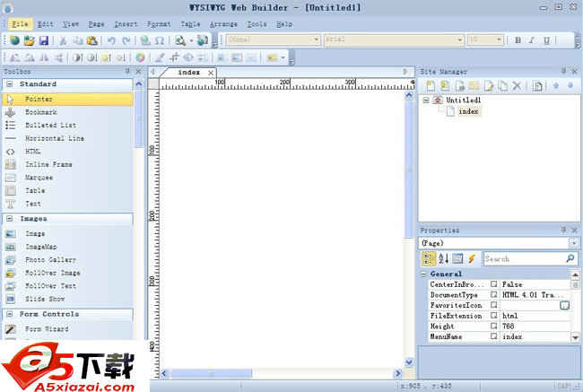
Task: Open the File menu
Action: coord(20,24)
